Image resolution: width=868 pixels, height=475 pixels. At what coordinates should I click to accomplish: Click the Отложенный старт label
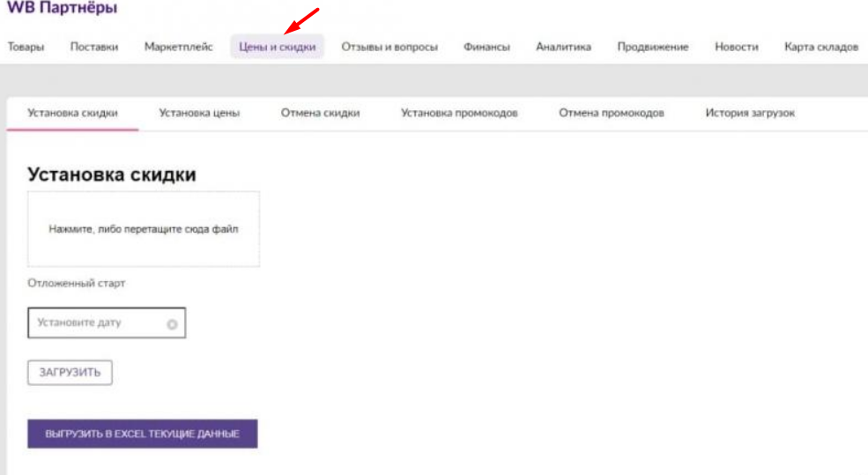click(77, 283)
